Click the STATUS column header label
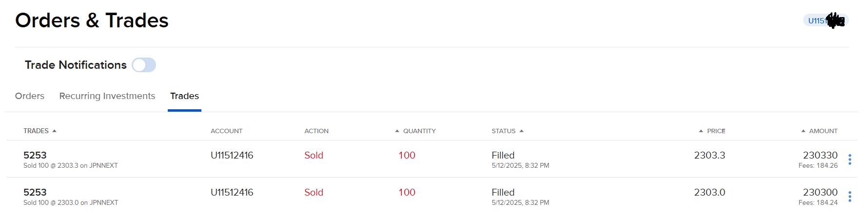 pos(503,131)
